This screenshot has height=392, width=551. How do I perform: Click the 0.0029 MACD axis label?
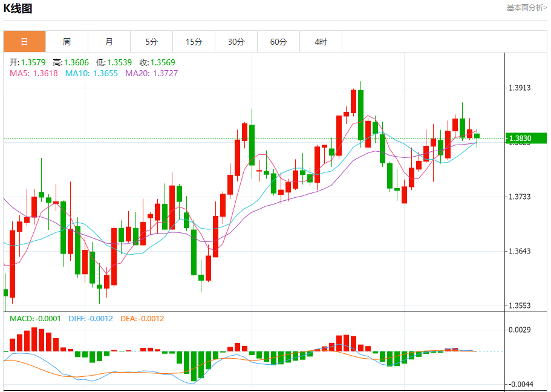point(520,330)
